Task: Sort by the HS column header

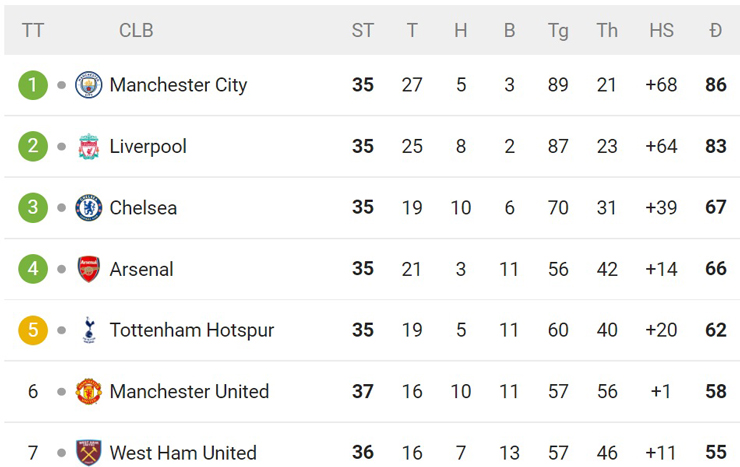Action: pyautogui.click(x=661, y=30)
